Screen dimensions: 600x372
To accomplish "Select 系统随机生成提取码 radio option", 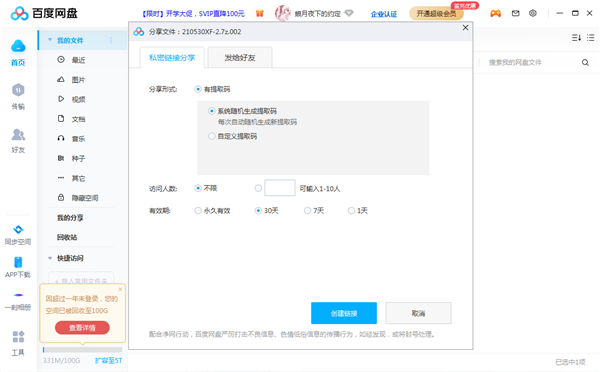I will pos(212,111).
